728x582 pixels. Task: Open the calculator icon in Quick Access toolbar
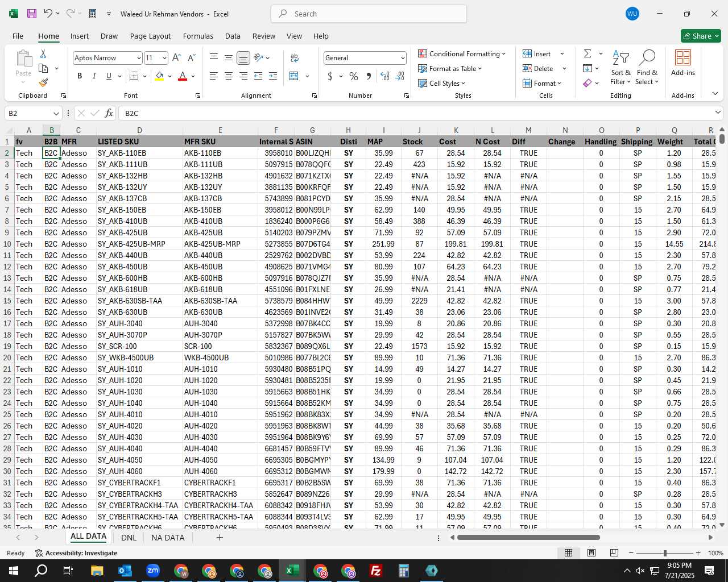coord(93,14)
